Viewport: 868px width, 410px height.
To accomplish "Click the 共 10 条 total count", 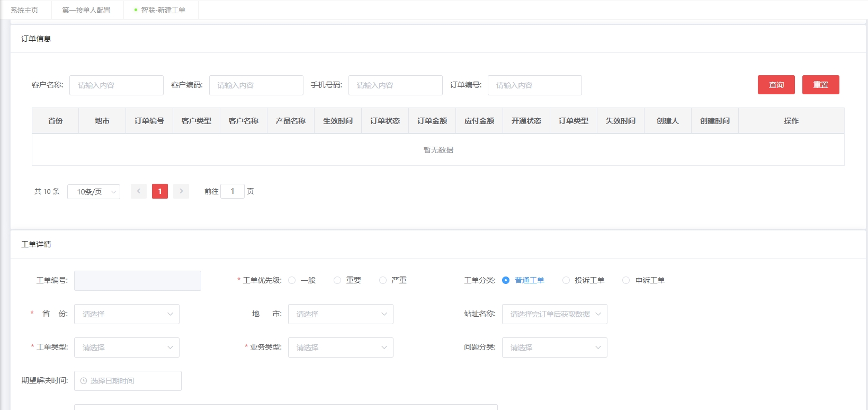I will click(x=47, y=191).
